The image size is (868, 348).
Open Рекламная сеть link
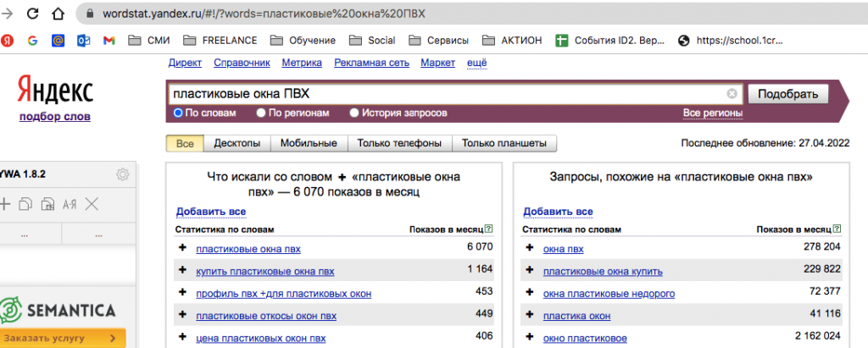pyautogui.click(x=371, y=63)
